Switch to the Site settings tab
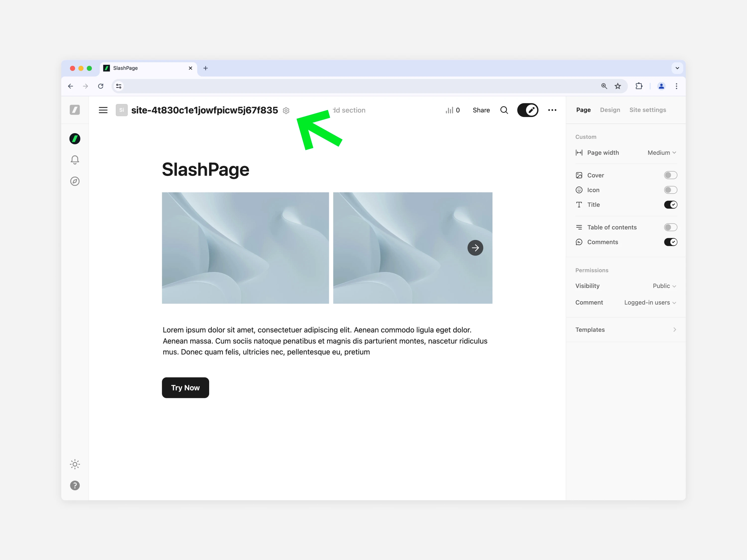 point(647,110)
